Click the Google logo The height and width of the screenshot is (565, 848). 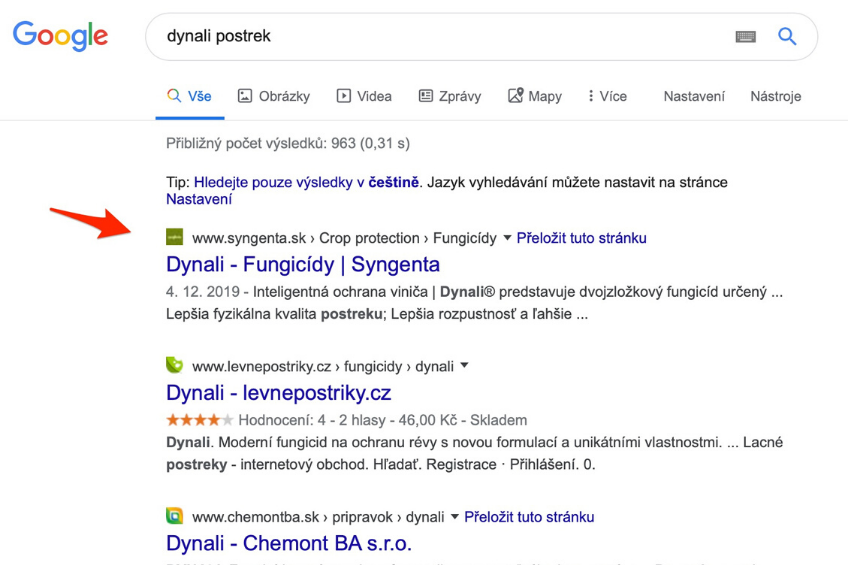61,36
